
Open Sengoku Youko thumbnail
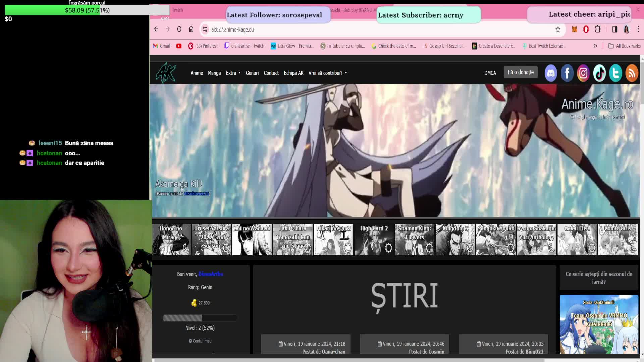click(496, 240)
